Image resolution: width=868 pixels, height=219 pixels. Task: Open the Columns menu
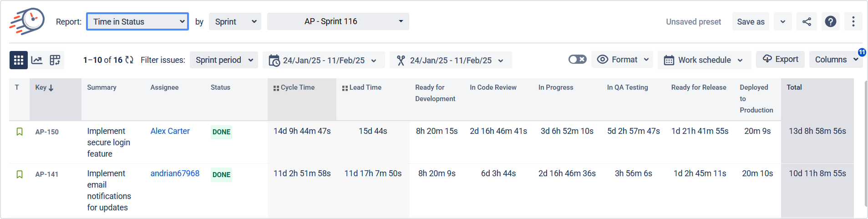(x=835, y=60)
